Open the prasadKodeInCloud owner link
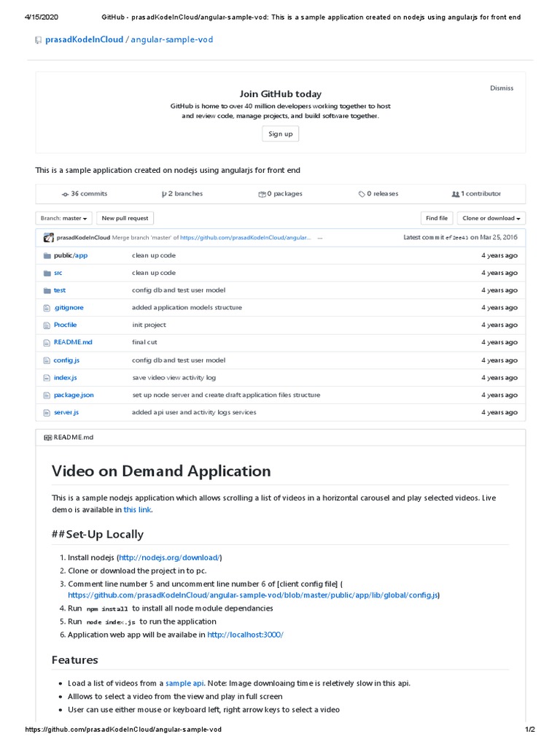The width and height of the screenshot is (560, 747). pos(85,39)
